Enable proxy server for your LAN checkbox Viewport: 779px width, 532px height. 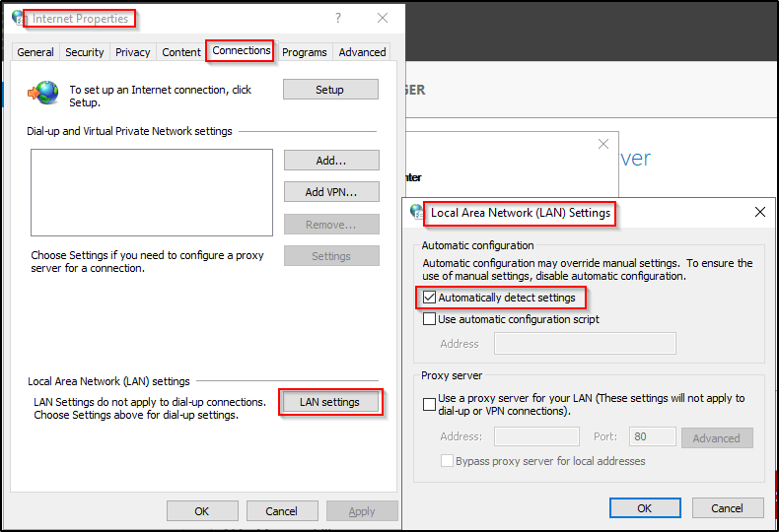click(x=429, y=404)
